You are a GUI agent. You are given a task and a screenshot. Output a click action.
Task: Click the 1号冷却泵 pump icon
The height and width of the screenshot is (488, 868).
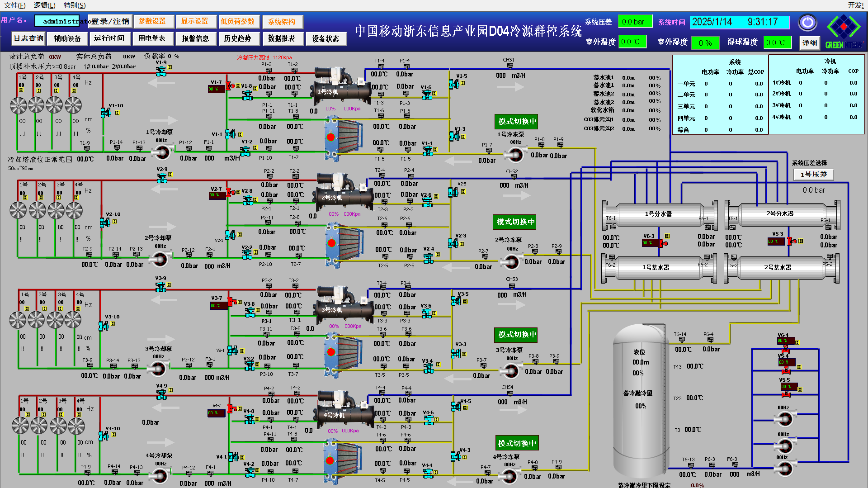[161, 152]
